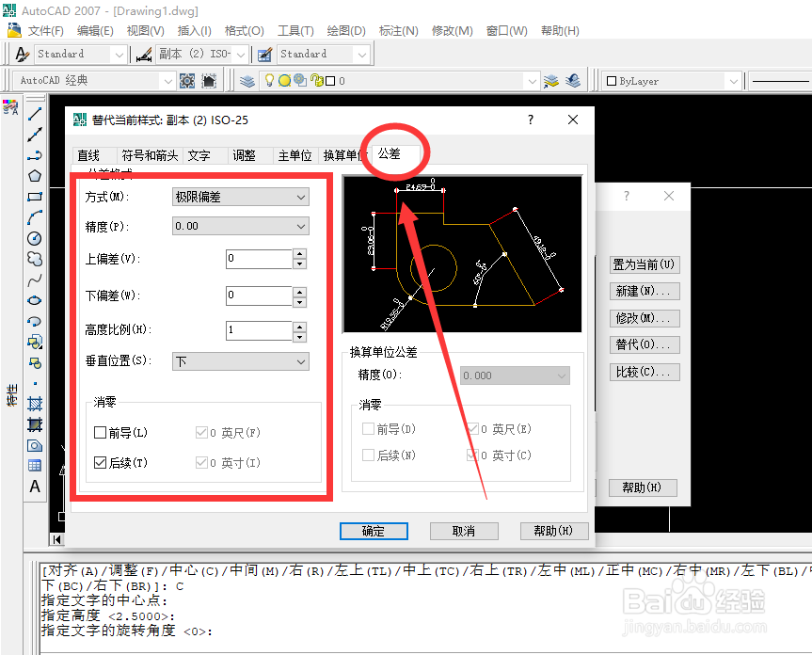Toggle the 0 英寸(I) checkbox

[x=201, y=462]
